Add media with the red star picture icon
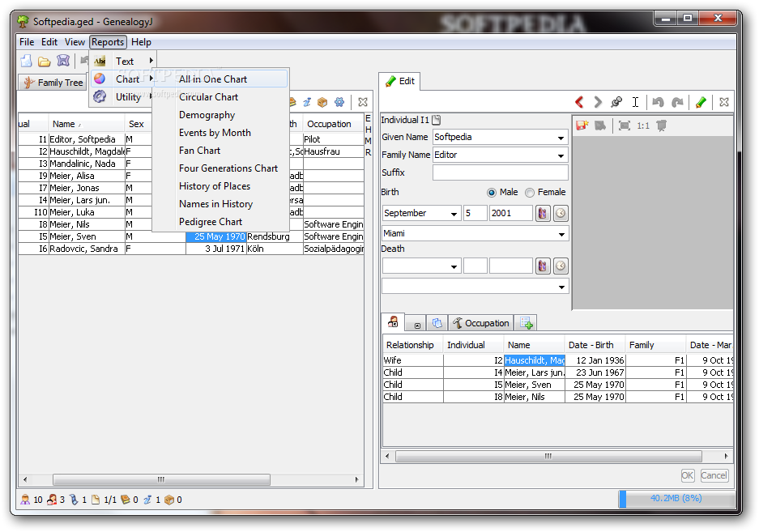Screen dimensions: 759x532 click(582, 126)
